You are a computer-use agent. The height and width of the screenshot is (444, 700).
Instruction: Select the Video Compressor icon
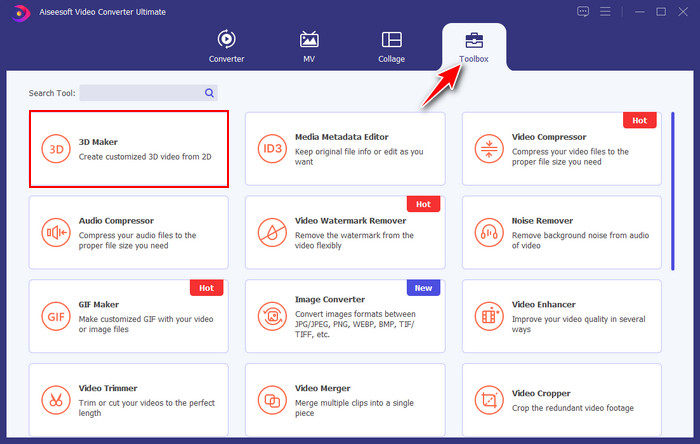pos(489,149)
